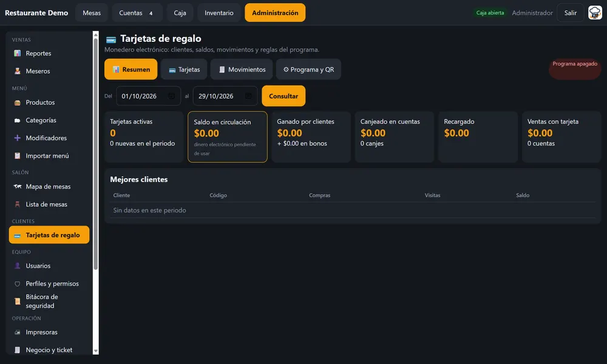Screen dimensions: 607x364
Task: Click the Meseros waiter icon
Action: 18,71
